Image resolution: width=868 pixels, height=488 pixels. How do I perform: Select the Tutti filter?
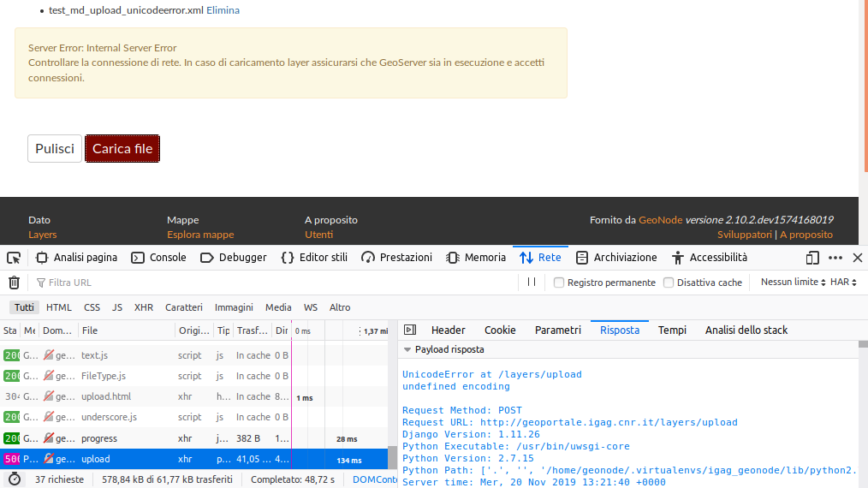(x=24, y=307)
